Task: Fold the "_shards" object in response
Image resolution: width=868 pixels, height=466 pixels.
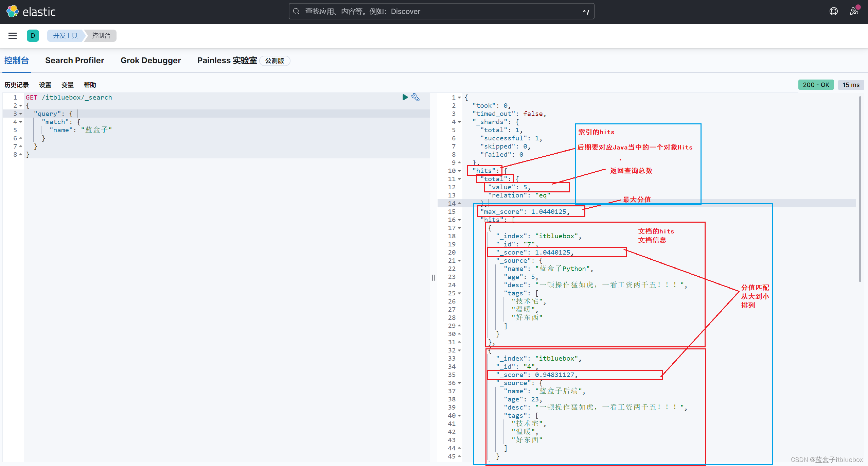Action: [x=459, y=122]
